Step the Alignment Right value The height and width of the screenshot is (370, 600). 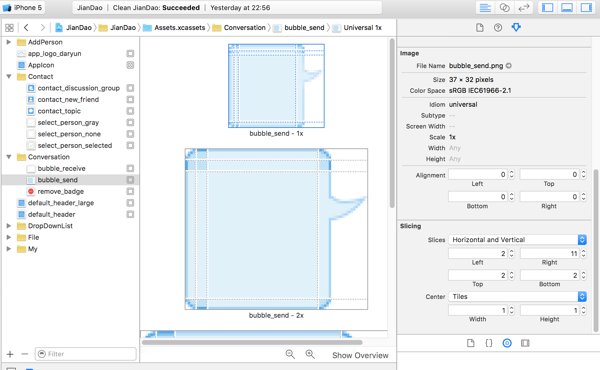coord(584,197)
